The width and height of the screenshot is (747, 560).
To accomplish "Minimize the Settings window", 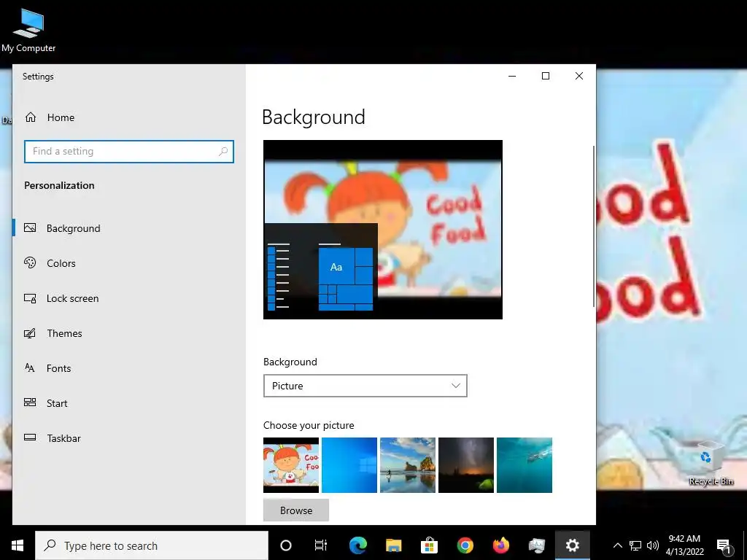I will 512,76.
